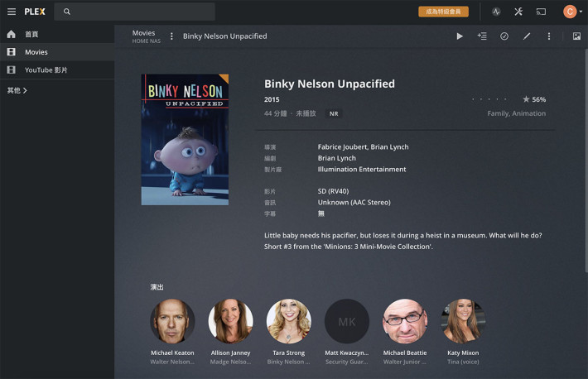This screenshot has height=379, width=588.
Task: Expand the user account avatar menu
Action: tap(572, 12)
